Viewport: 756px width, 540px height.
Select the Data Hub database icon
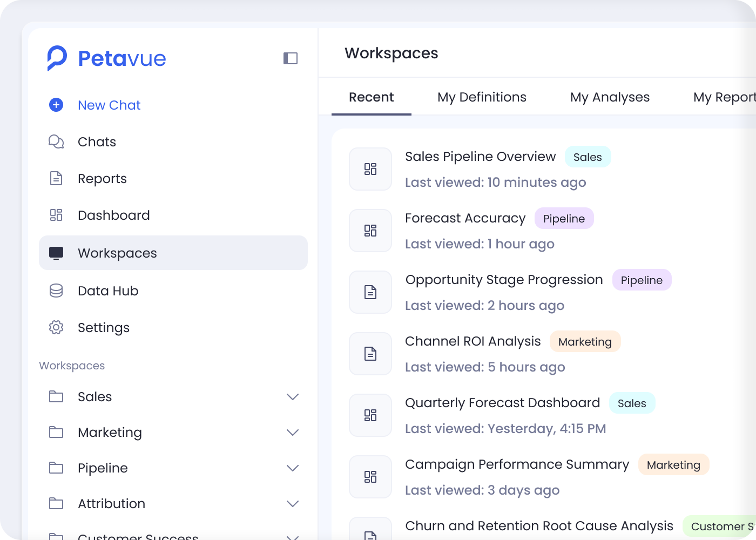pos(56,291)
